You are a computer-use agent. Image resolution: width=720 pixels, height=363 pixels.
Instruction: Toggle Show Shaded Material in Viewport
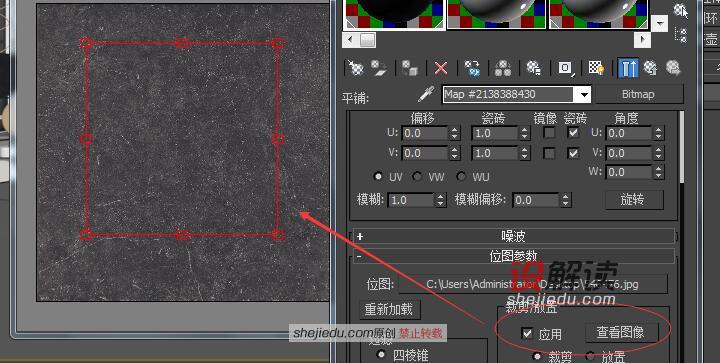tap(596, 68)
